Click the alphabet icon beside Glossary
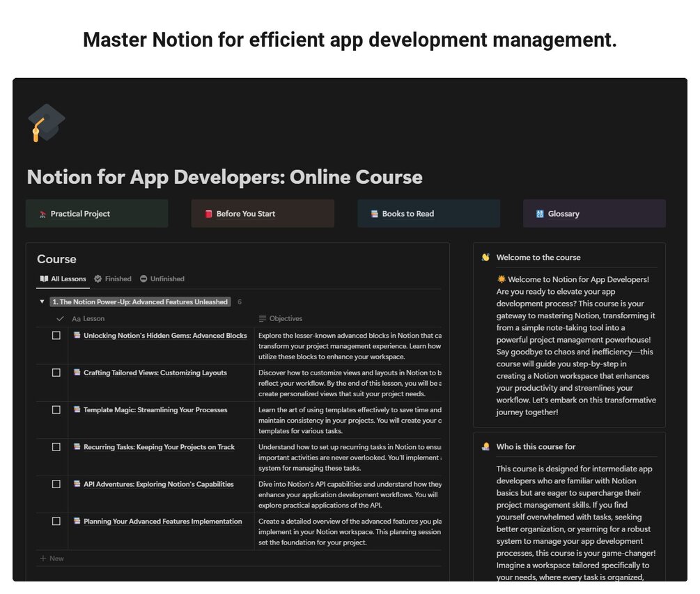The image size is (700, 594). point(540,214)
